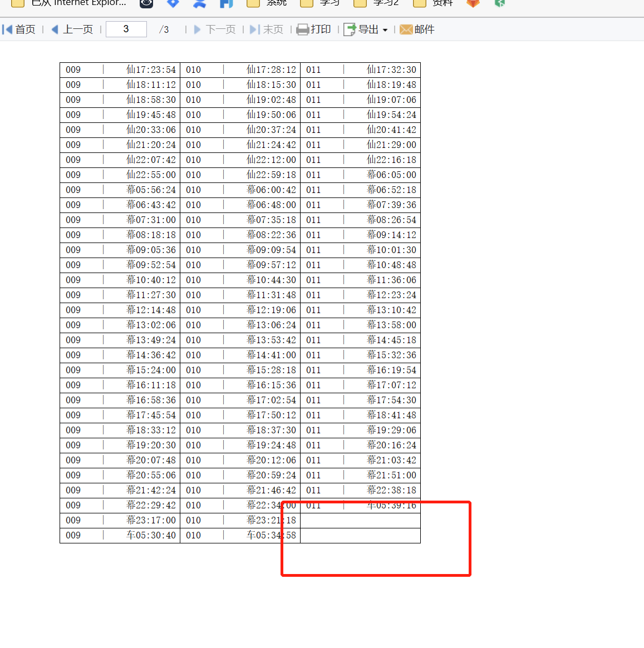This screenshot has width=644, height=648.
Task: Go to first page via 首页
Action: [x=19, y=29]
